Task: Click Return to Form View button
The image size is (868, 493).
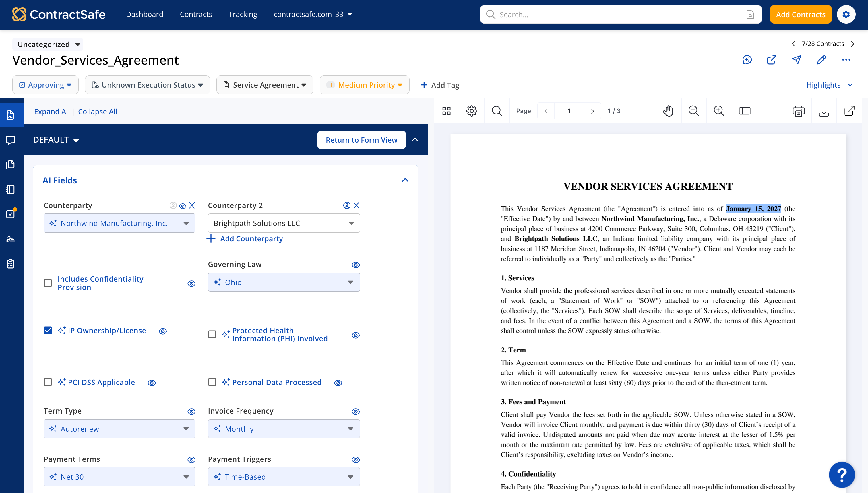Action: coord(361,140)
